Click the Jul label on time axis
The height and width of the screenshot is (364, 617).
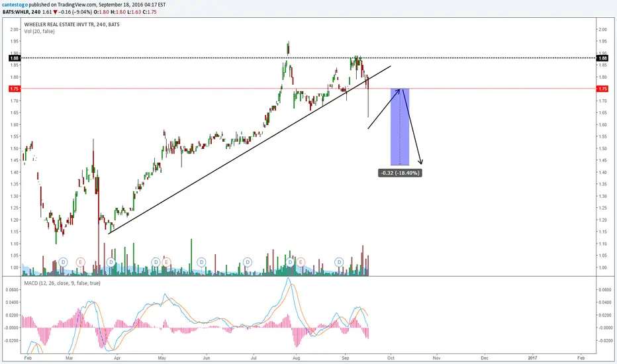[x=254, y=358]
